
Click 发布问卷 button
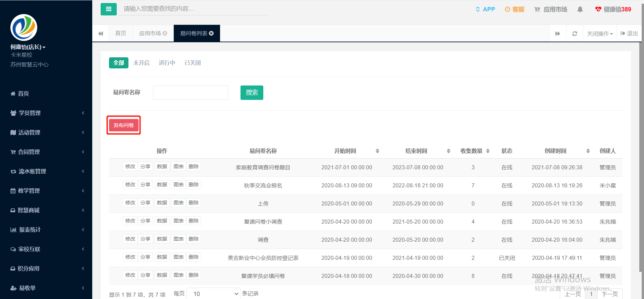[x=123, y=125]
